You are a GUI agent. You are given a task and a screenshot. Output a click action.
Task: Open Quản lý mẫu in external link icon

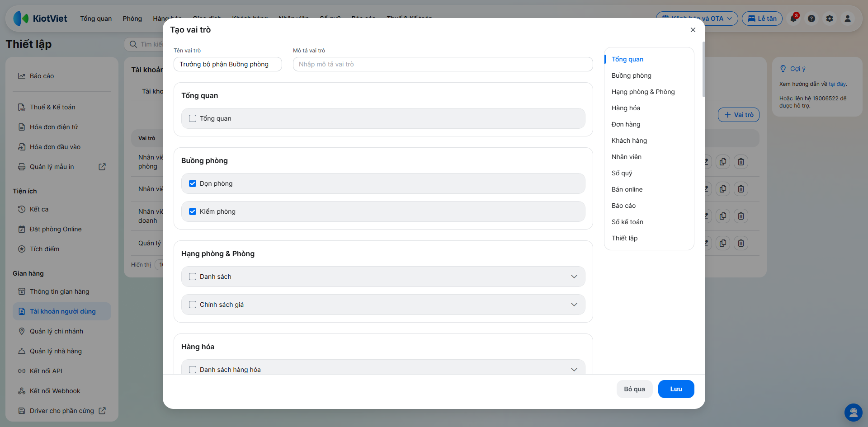click(102, 167)
